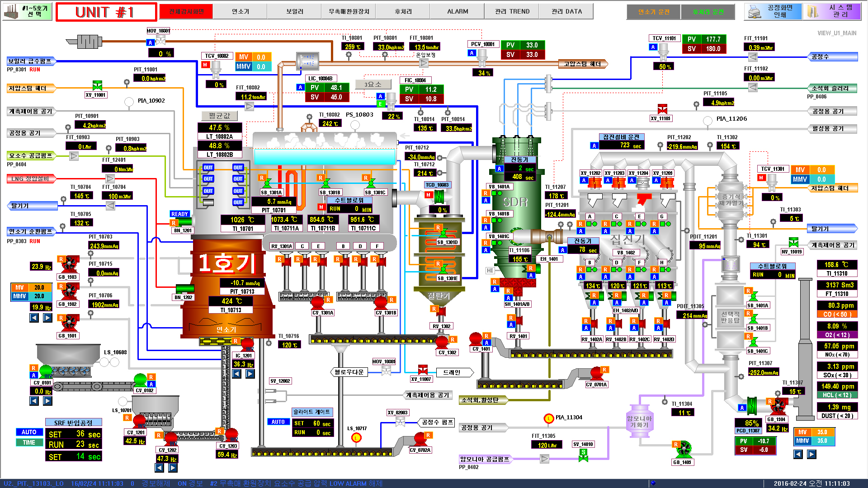Toggle the M mode indicator of TCV_11301

click(761, 178)
